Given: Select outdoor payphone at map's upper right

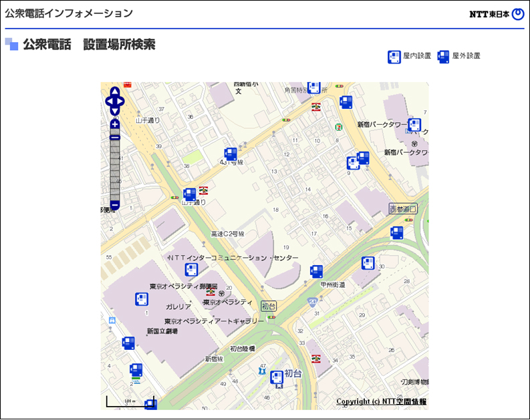Looking at the screenshot, I should [346, 102].
